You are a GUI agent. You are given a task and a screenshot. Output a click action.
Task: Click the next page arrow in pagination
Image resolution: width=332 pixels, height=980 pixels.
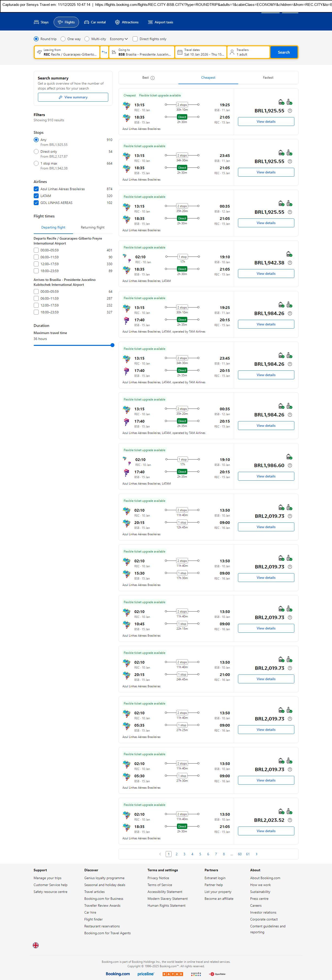click(256, 854)
